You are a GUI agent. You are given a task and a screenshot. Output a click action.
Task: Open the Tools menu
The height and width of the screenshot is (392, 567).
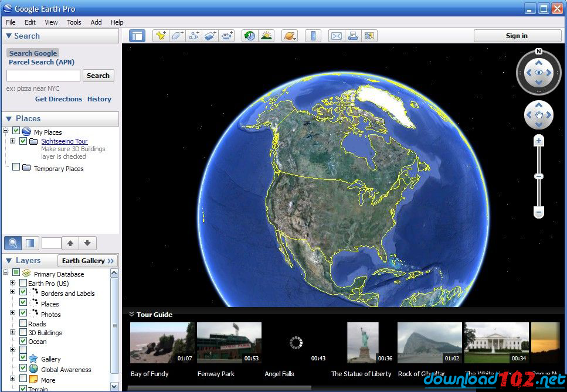[74, 22]
